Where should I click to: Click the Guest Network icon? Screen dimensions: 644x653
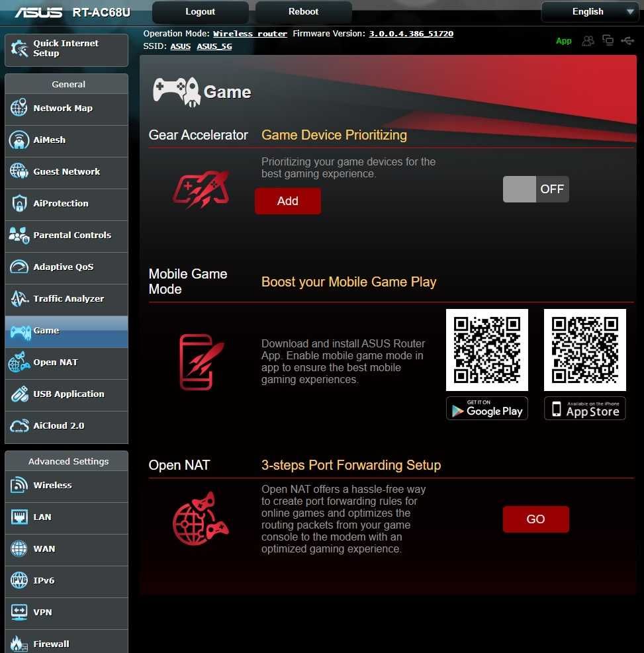(19, 171)
